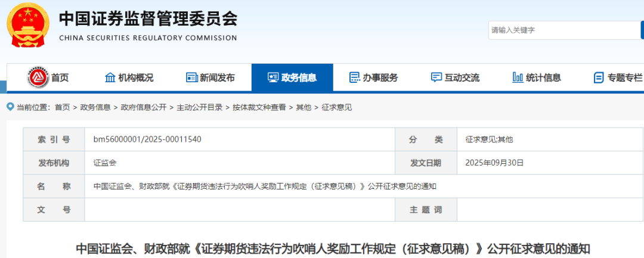The width and height of the screenshot is (644, 258).
Task: Click the 文 号 header cell
Action: 54,210
